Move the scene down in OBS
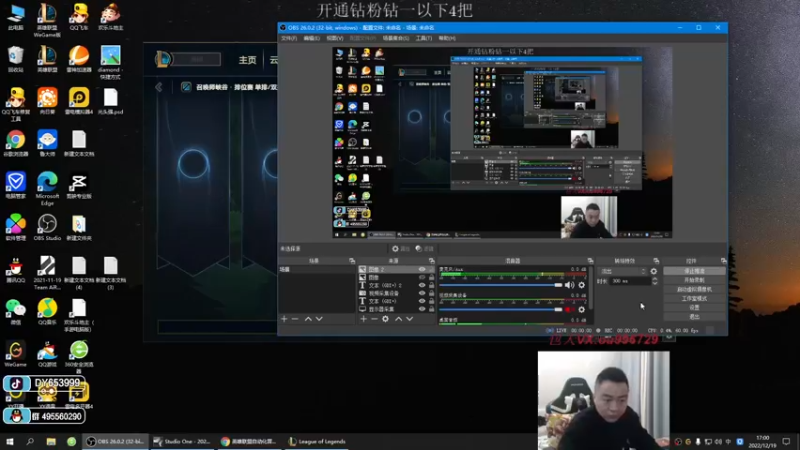The height and width of the screenshot is (450, 800). click(319, 319)
